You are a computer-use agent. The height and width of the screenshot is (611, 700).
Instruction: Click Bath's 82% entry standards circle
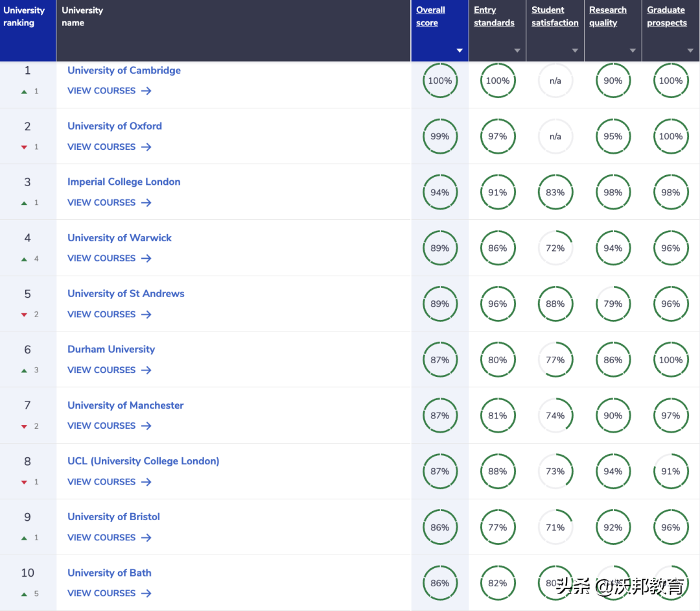click(x=497, y=583)
